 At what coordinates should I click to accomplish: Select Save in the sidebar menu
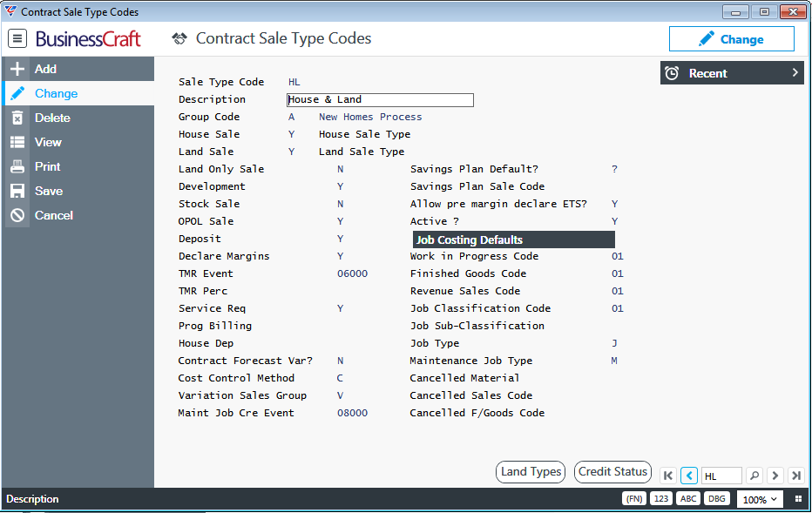tap(78, 191)
